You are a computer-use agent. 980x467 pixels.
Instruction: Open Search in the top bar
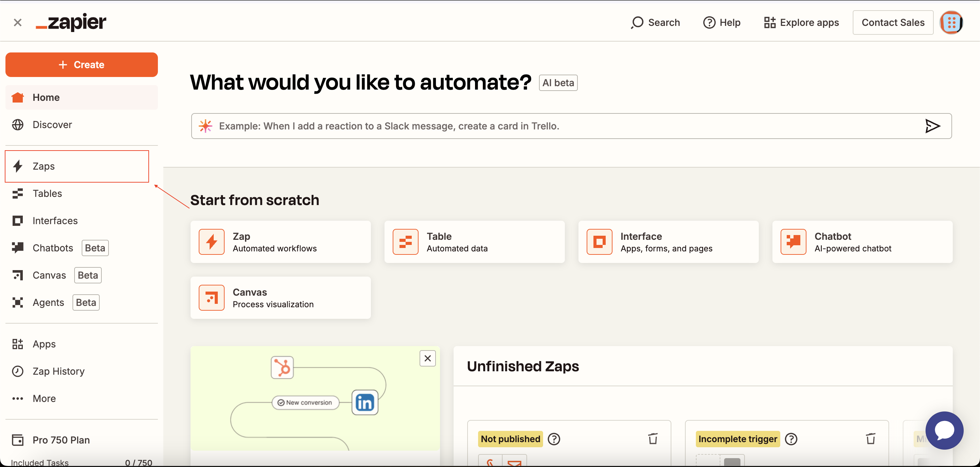(655, 22)
